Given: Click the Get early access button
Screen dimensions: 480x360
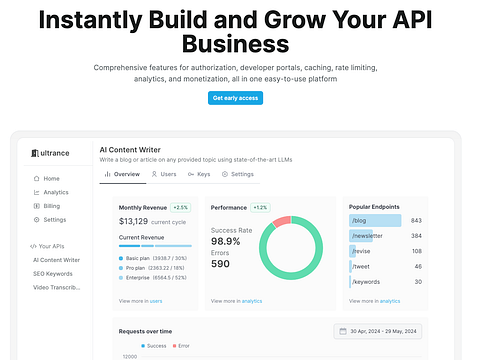Looking at the screenshot, I should tap(235, 98).
